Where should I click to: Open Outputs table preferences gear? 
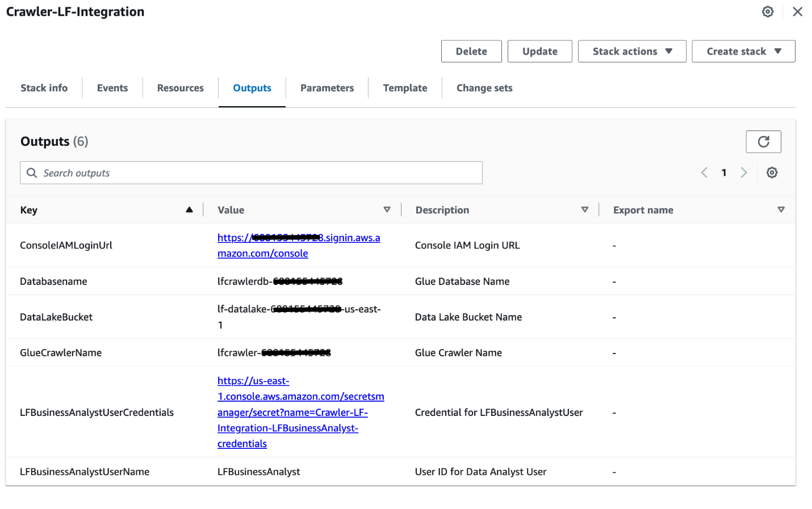click(772, 173)
